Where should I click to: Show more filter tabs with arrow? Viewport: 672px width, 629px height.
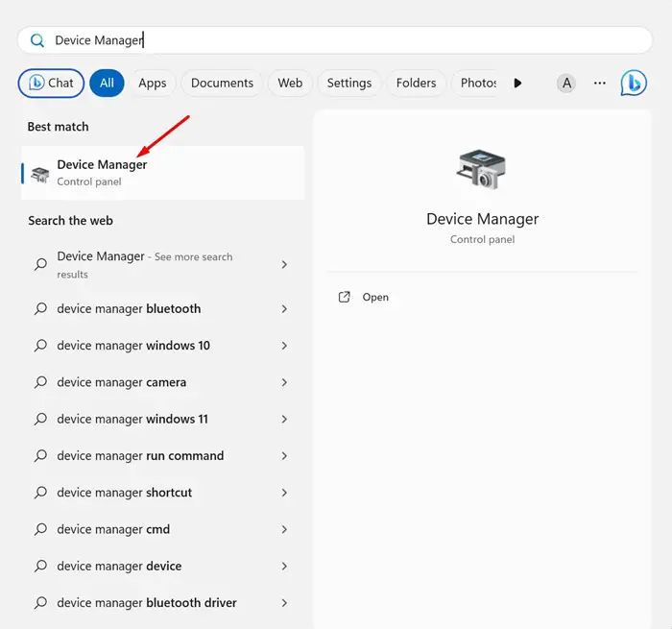[517, 83]
